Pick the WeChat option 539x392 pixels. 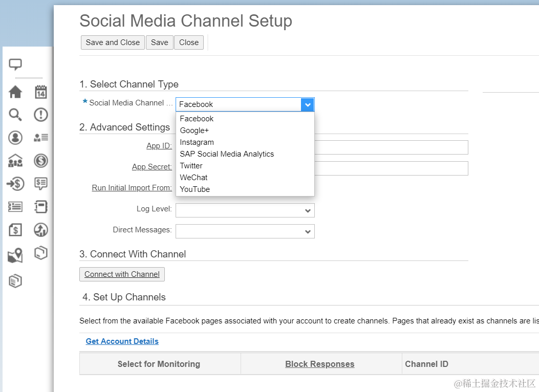[193, 178]
